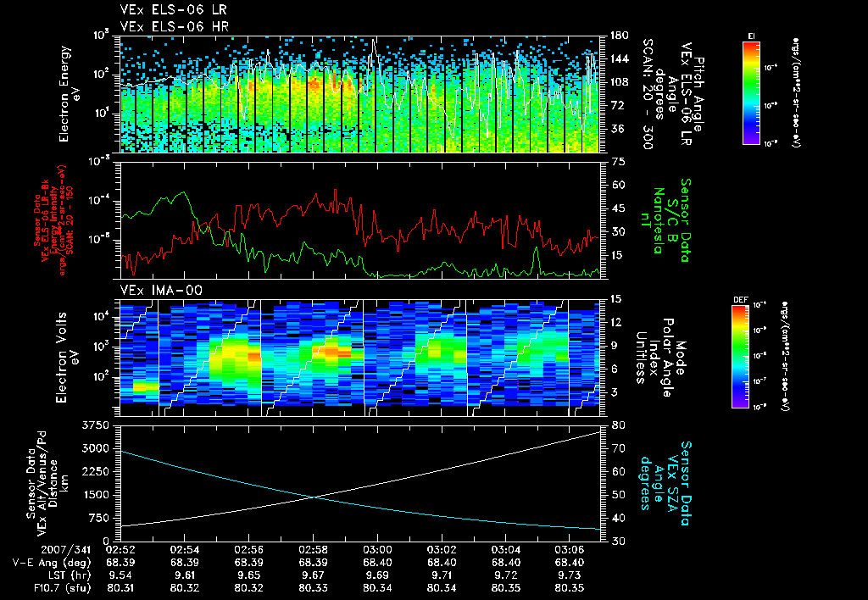The width and height of the screenshot is (868, 600).
Task: Click the 03:04 time tick label
Action: coord(506,550)
